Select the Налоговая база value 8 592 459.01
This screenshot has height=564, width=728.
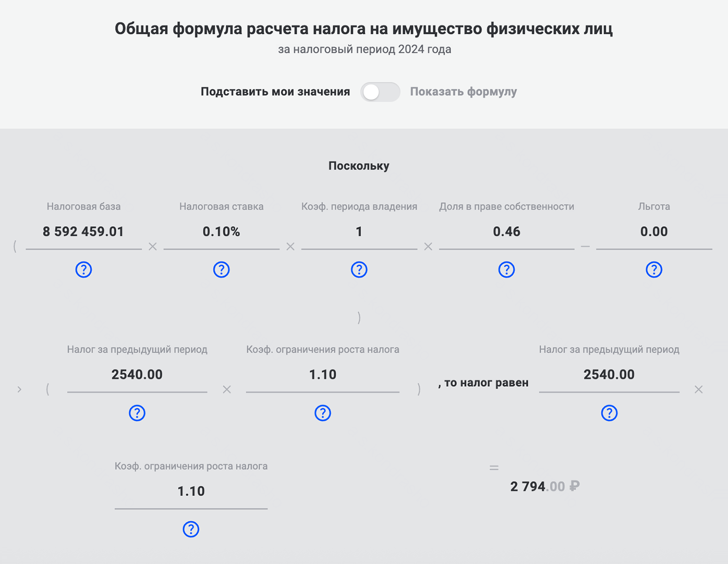pyautogui.click(x=83, y=231)
